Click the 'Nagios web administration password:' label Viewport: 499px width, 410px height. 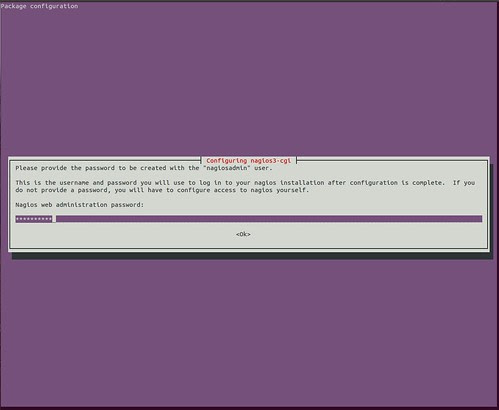pos(80,205)
